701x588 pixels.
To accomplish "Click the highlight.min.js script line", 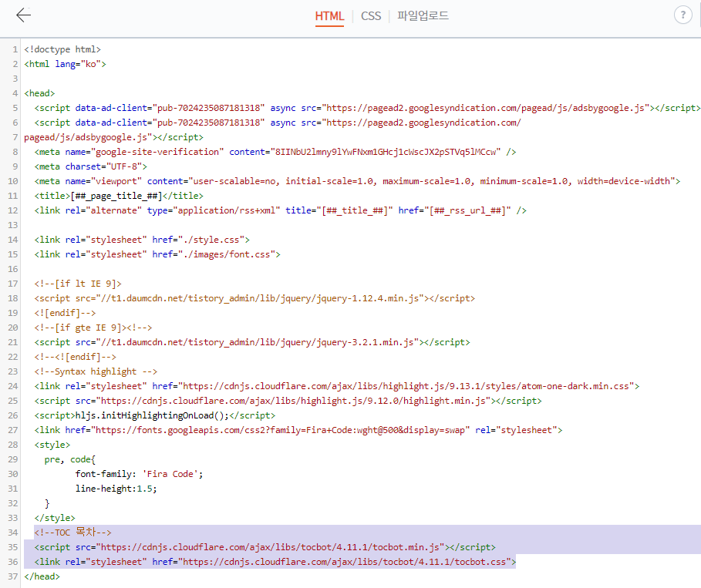I will [x=288, y=401].
